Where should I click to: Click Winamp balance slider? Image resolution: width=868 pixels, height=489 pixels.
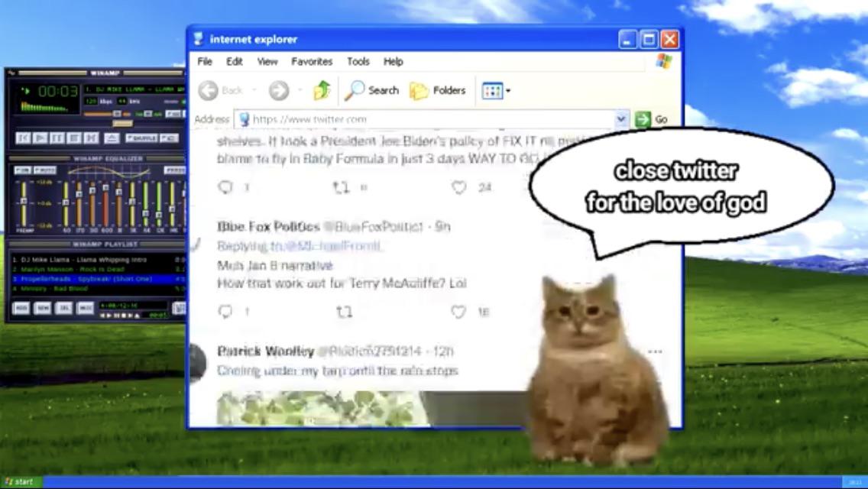[x=148, y=114]
